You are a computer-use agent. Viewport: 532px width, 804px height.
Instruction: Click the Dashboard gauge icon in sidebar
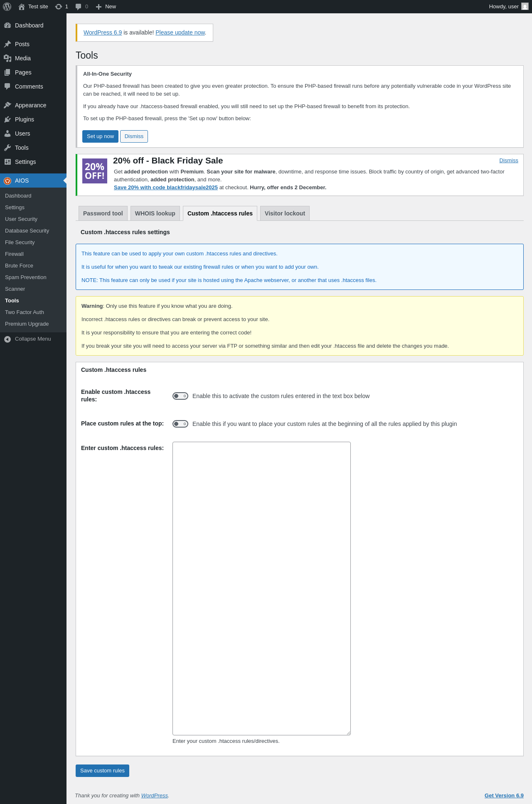[7, 25]
